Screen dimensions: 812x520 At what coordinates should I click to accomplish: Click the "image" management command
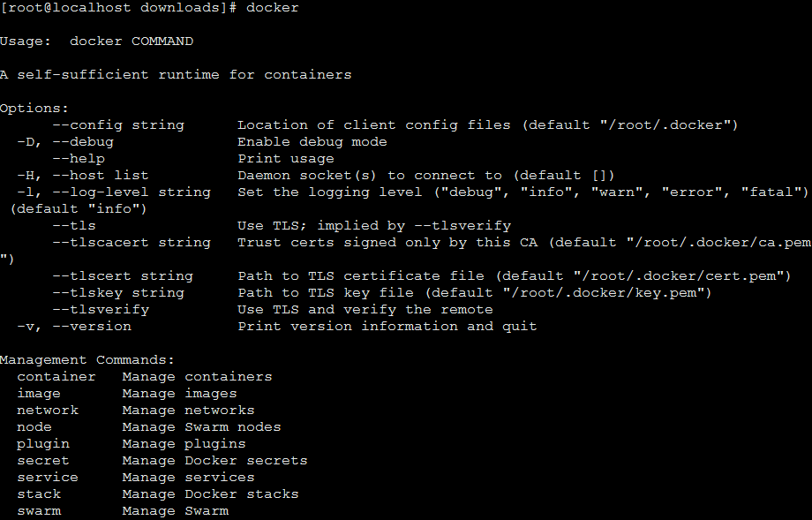[x=39, y=394]
